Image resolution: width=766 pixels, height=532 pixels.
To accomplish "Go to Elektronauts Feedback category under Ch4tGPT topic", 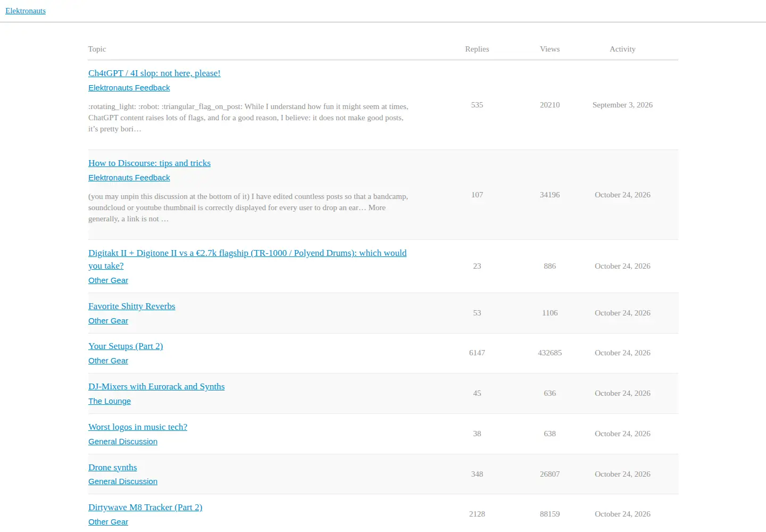I will point(129,88).
